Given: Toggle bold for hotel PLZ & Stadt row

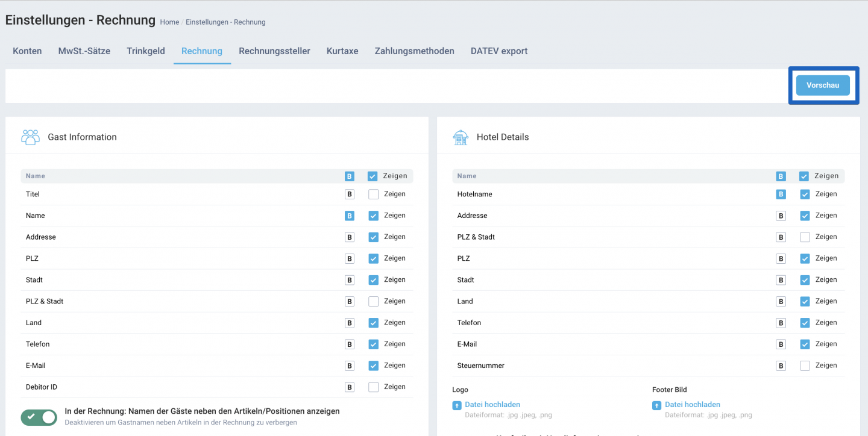Looking at the screenshot, I should (x=781, y=237).
